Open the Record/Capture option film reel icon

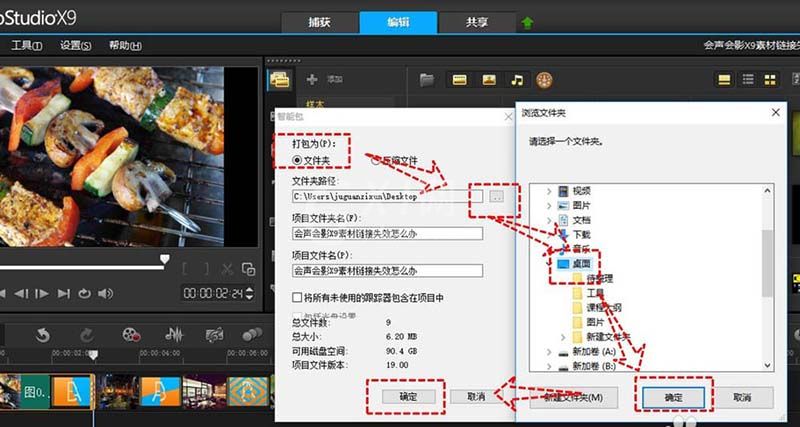[131, 335]
